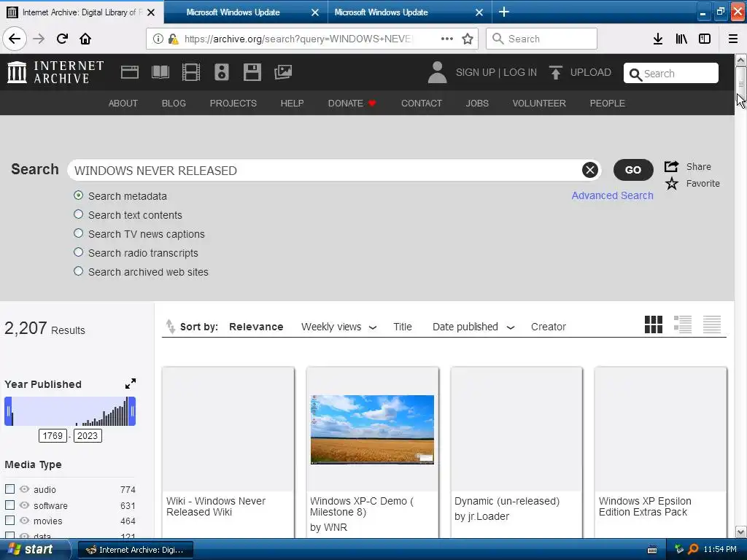Open the Web archive icon in Internet Archive header
The height and width of the screenshot is (560, 747).
pyautogui.click(x=130, y=72)
